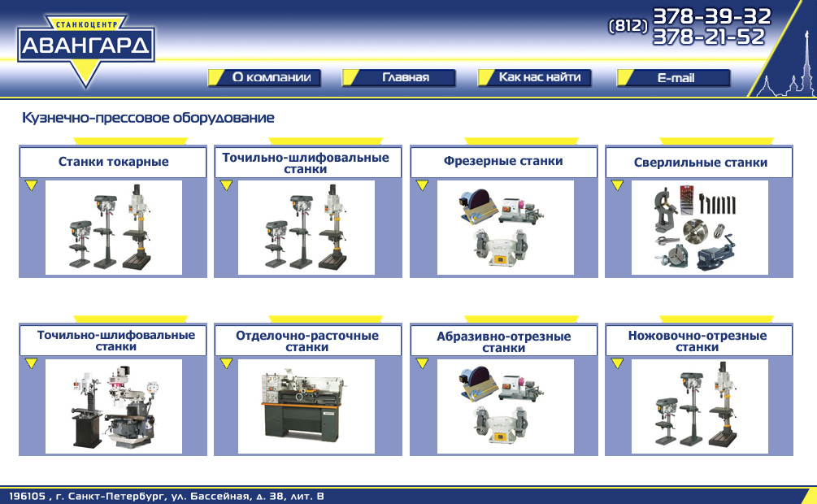Click the Станки токарные drill press thumbnail
Image resolution: width=817 pixels, height=504 pixels.
pyautogui.click(x=114, y=228)
